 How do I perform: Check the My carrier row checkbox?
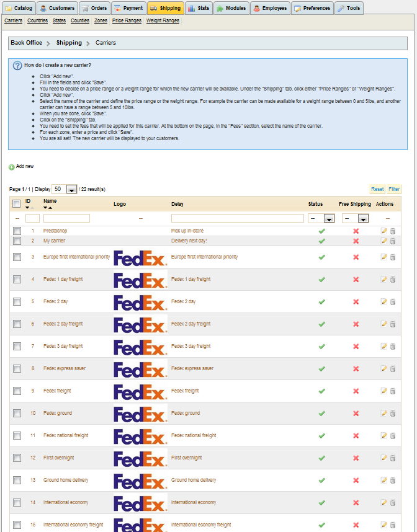(17, 241)
